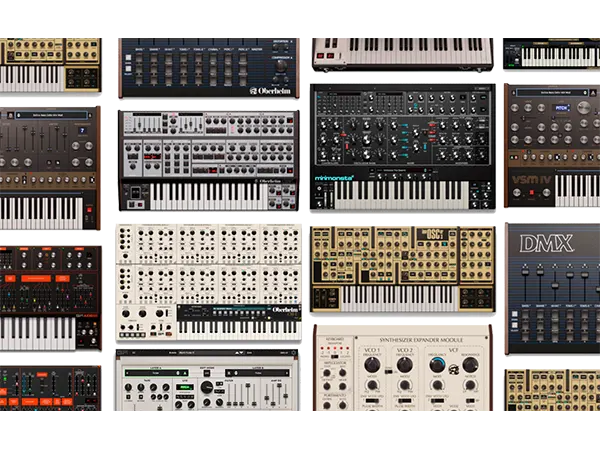600x450 pixels.
Task: Click the Compressor knob on the top Oberheim drum machine
Action: pyautogui.click(x=281, y=66)
